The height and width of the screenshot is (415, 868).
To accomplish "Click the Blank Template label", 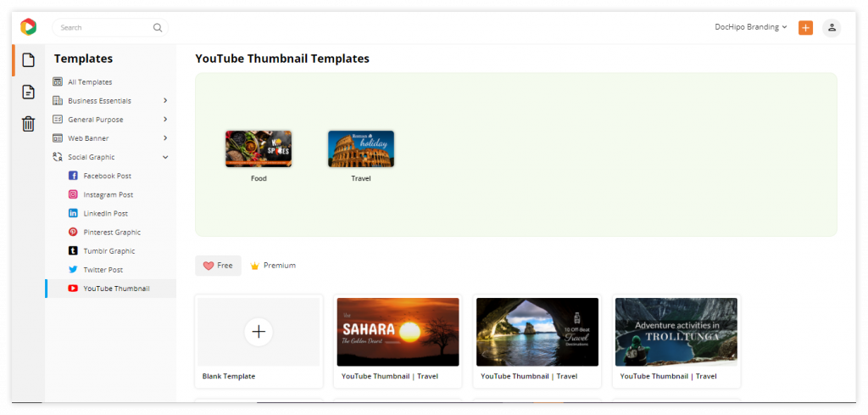I will click(x=229, y=376).
